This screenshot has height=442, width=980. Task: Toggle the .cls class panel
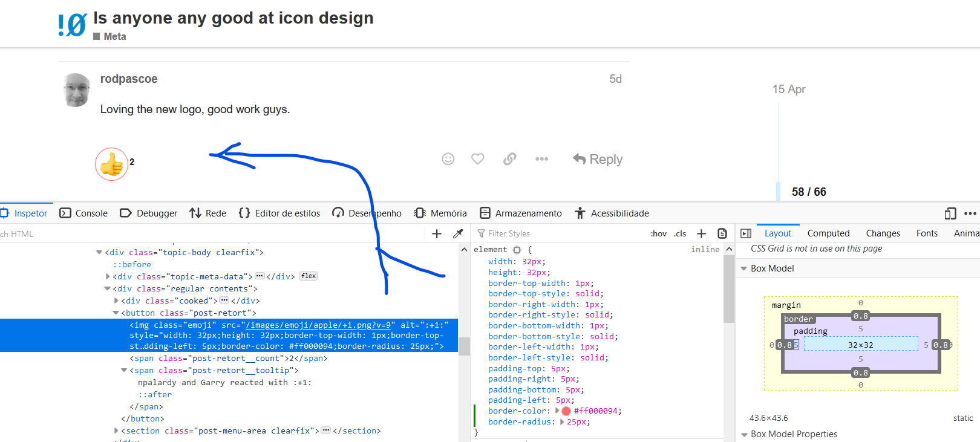click(x=681, y=233)
